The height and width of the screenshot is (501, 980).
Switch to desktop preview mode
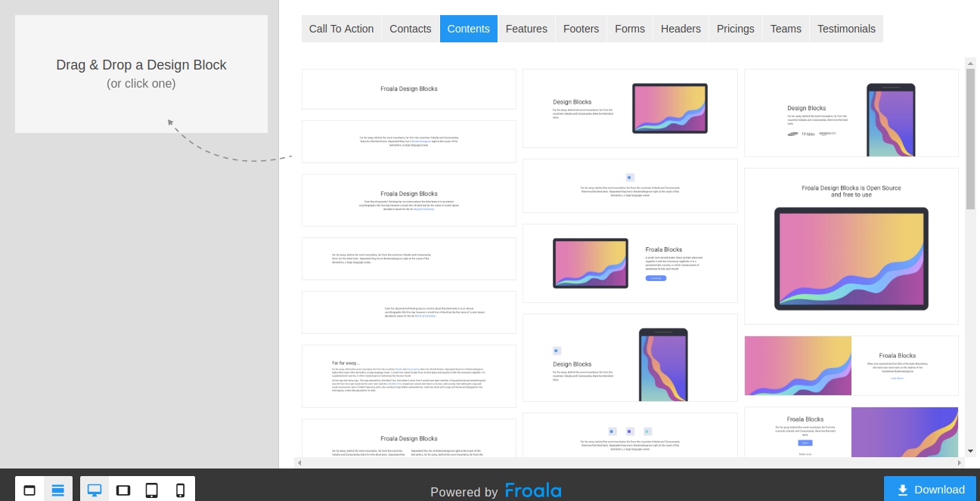[x=94, y=490]
